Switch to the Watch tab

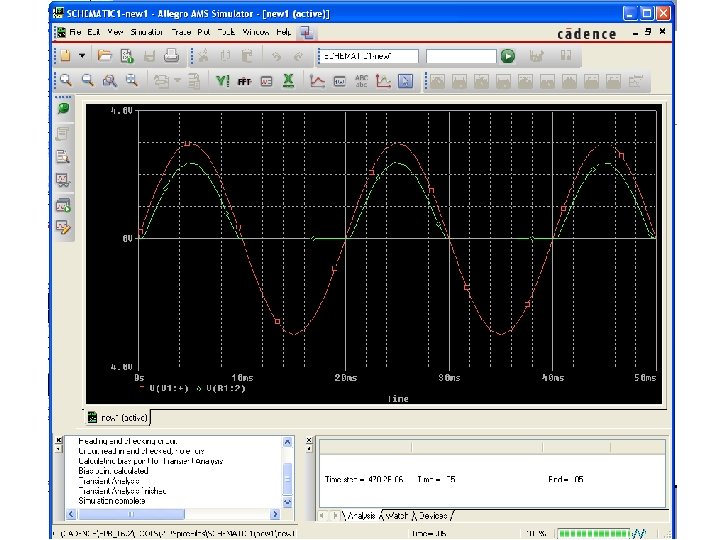pyautogui.click(x=396, y=515)
